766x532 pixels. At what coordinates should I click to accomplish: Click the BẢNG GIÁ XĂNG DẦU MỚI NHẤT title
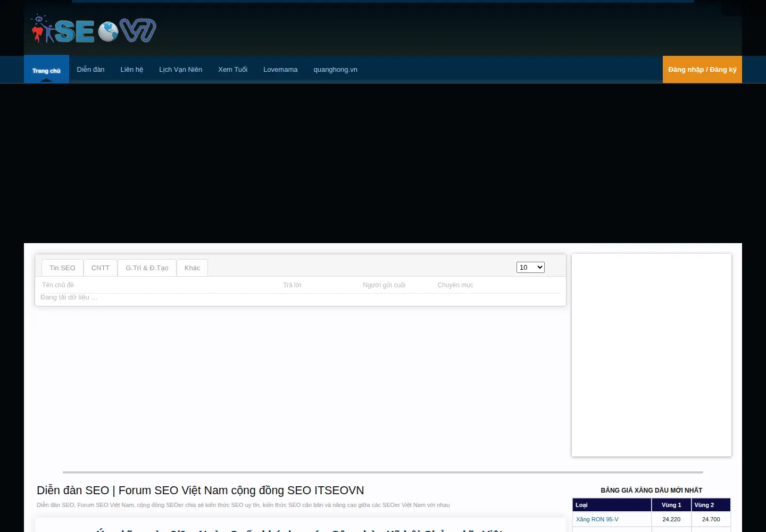[x=652, y=490]
